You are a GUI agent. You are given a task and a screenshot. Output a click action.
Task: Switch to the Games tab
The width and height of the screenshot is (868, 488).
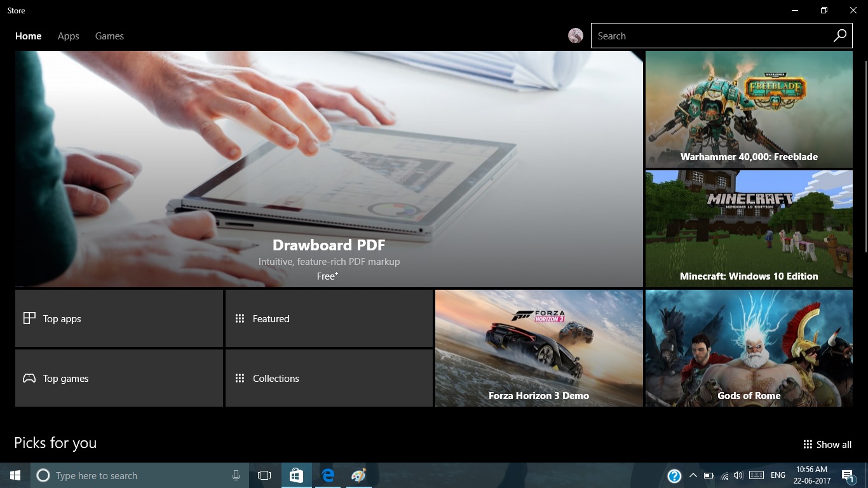(109, 36)
